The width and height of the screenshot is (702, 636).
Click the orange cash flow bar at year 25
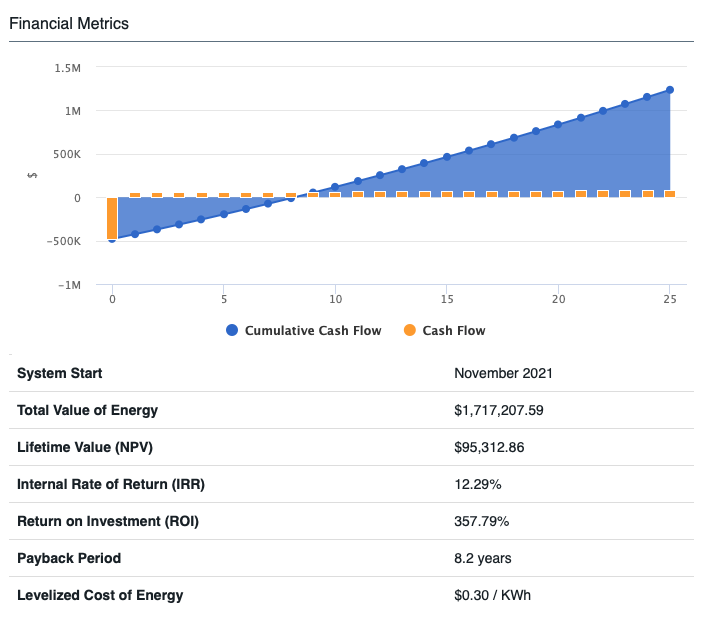click(x=669, y=194)
